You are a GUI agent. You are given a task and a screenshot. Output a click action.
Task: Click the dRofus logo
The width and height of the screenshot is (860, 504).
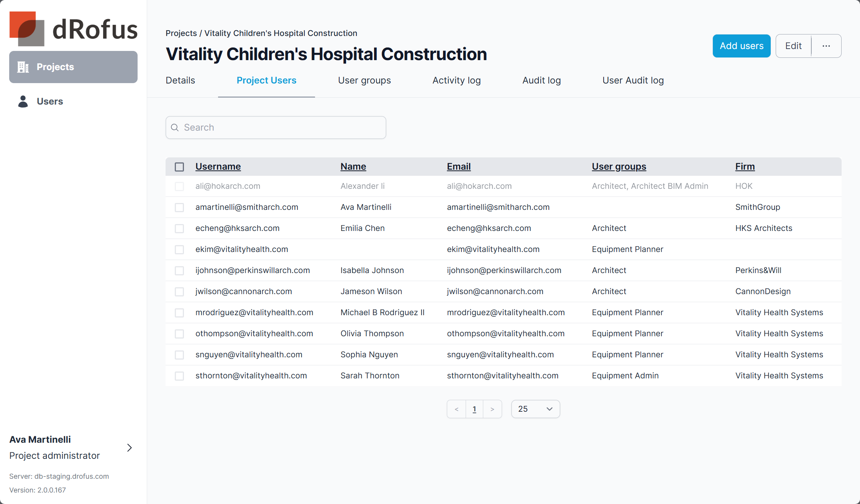click(x=73, y=29)
